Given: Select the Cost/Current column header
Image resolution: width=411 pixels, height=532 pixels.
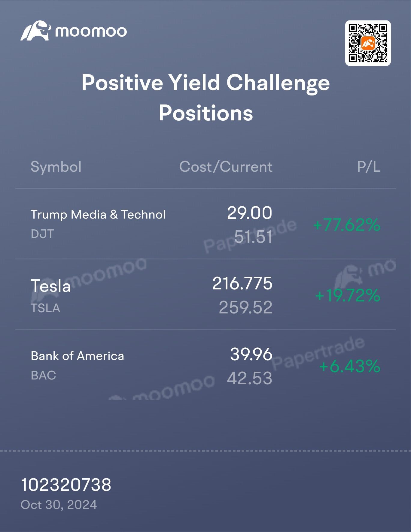Looking at the screenshot, I should (x=226, y=167).
